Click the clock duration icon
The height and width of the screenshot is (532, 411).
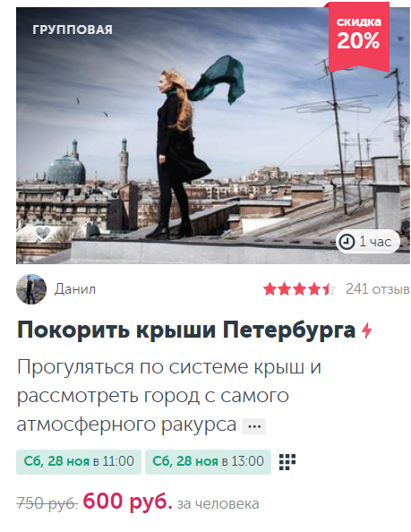coord(347,242)
